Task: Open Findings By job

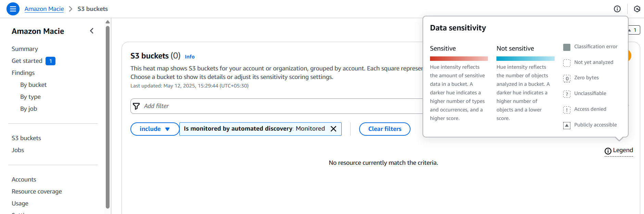Action: [28, 109]
